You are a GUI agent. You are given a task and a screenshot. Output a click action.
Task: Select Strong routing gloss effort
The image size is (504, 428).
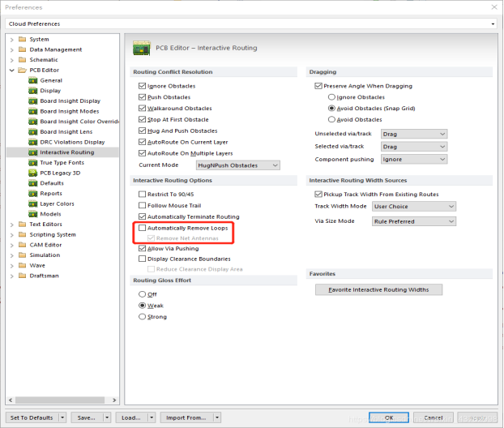point(143,317)
